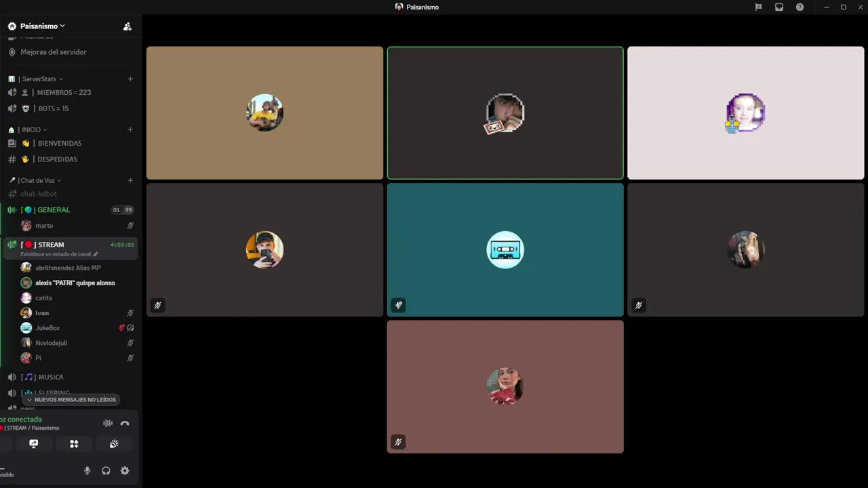The height and width of the screenshot is (488, 868).
Task: Focus the reddish-brown bottom tile
Action: (x=505, y=386)
